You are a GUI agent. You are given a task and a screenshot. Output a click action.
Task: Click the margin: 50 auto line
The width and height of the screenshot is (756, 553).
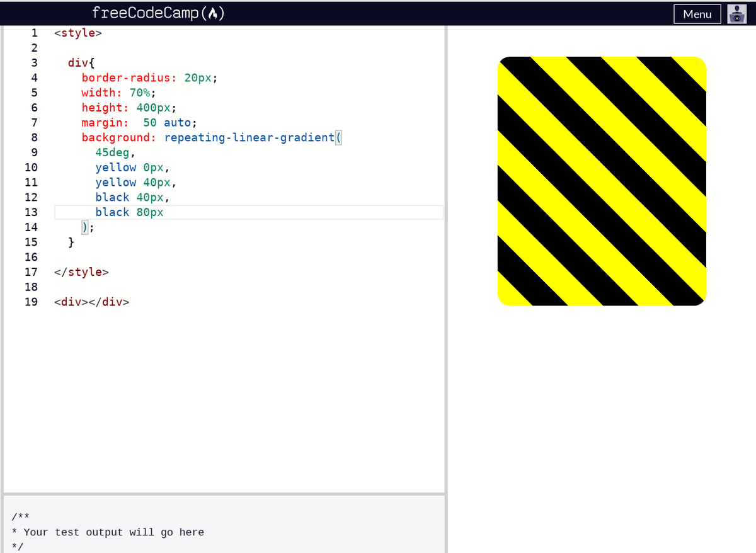click(139, 123)
